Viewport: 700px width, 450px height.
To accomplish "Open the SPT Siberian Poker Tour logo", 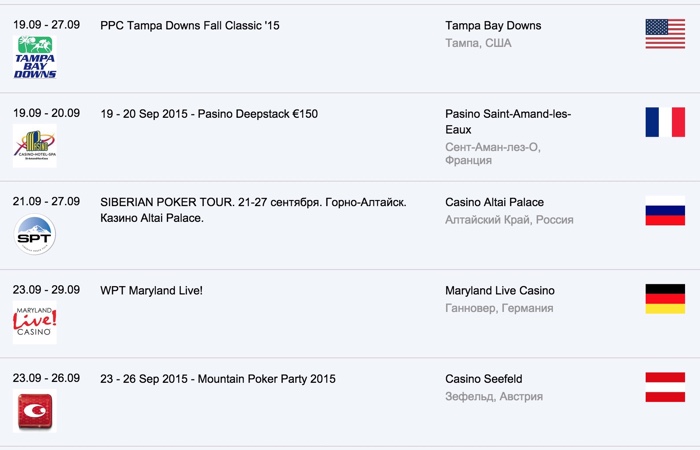I will [35, 235].
